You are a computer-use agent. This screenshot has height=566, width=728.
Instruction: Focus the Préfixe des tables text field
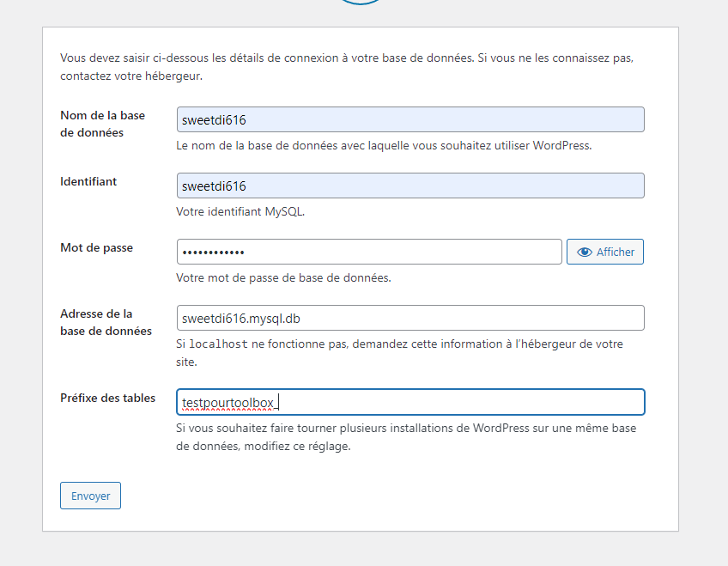tap(410, 401)
